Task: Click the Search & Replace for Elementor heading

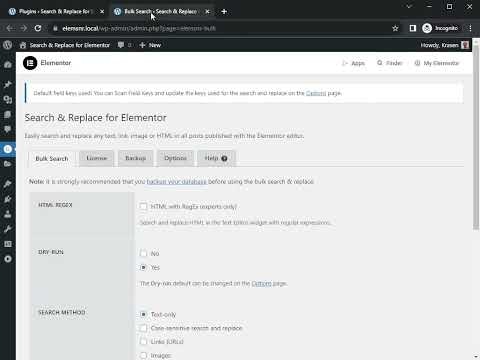Action: (95, 118)
